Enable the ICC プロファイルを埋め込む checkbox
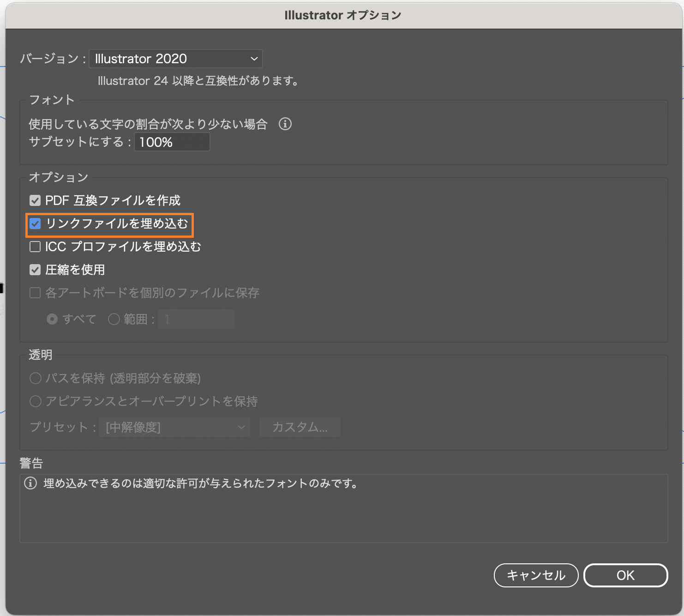684x616 pixels. 35,247
